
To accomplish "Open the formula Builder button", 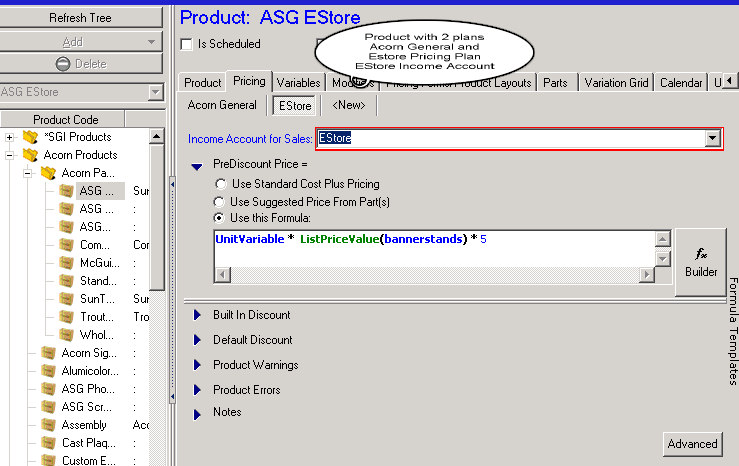I will (701, 262).
